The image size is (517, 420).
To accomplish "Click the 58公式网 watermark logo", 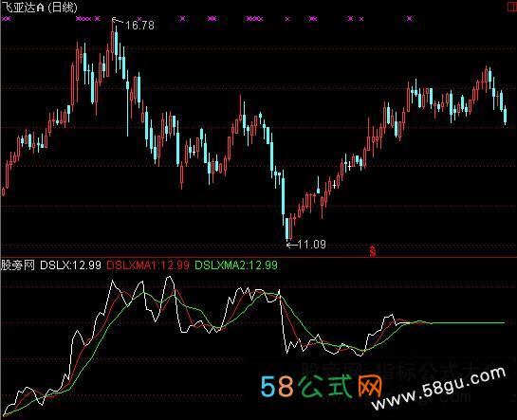I will (322, 386).
